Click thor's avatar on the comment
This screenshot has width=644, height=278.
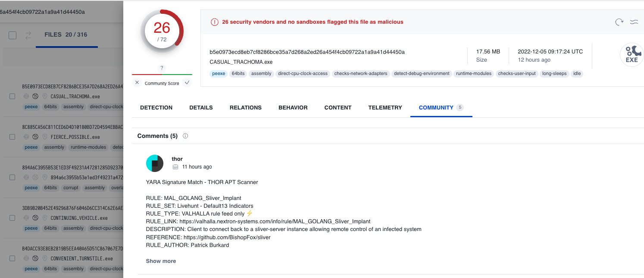[x=155, y=163]
